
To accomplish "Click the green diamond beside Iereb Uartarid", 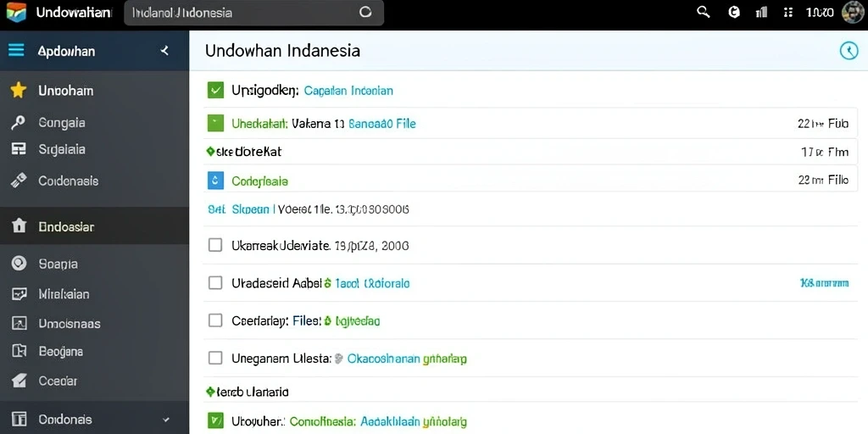I will tap(210, 392).
